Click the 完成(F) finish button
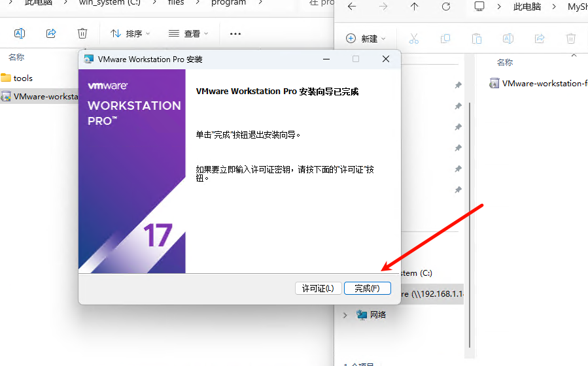The image size is (588, 366). 367,288
